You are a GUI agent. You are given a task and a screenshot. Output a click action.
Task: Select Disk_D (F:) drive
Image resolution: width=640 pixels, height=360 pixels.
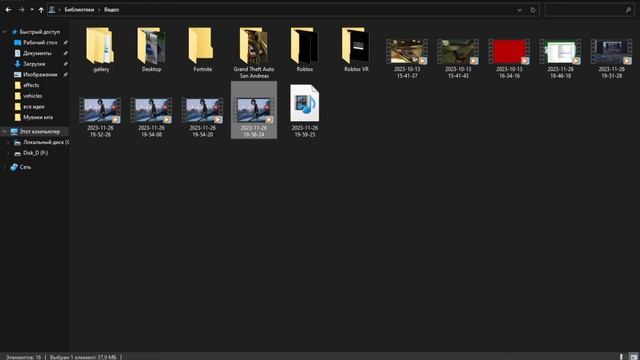coord(36,153)
